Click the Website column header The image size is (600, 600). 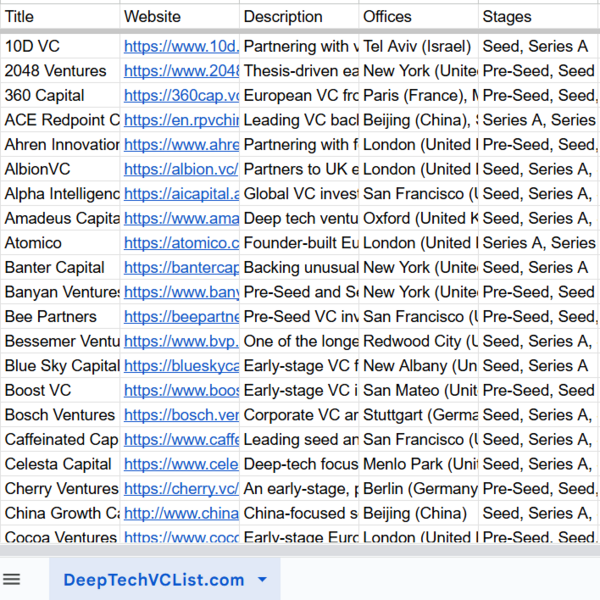click(179, 16)
